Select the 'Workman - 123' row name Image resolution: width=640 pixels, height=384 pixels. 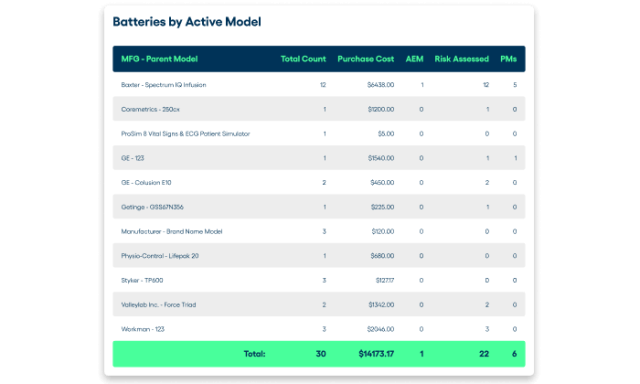point(142,329)
